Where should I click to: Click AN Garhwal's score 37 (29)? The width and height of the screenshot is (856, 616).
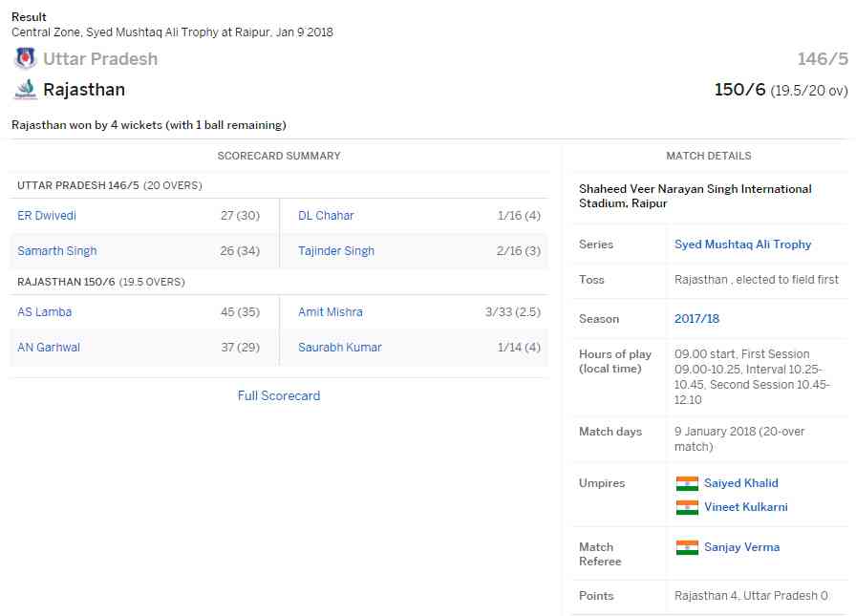[x=240, y=348]
